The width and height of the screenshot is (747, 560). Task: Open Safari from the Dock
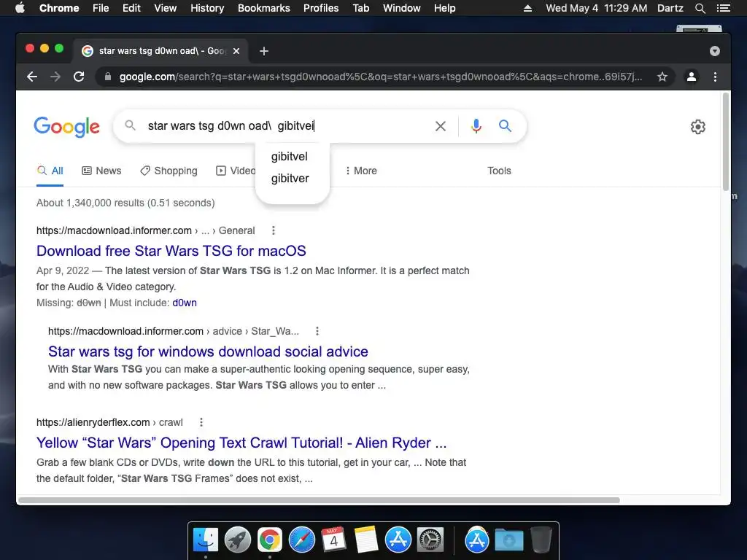301,540
